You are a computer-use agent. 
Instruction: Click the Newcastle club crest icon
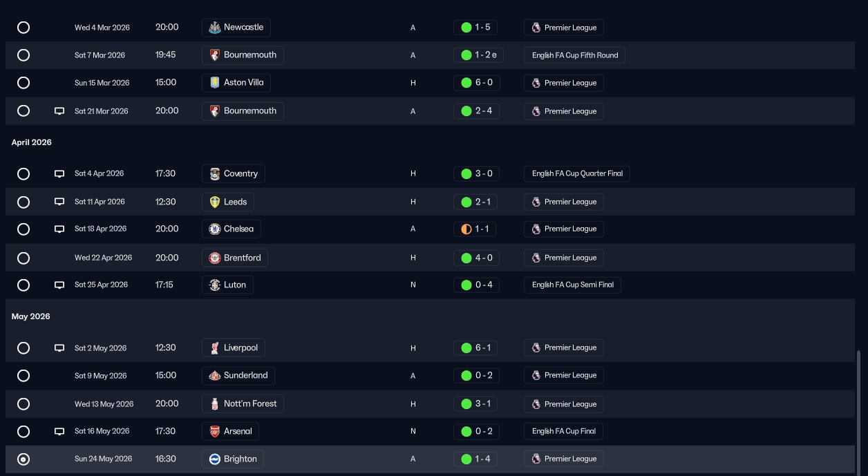pos(214,28)
